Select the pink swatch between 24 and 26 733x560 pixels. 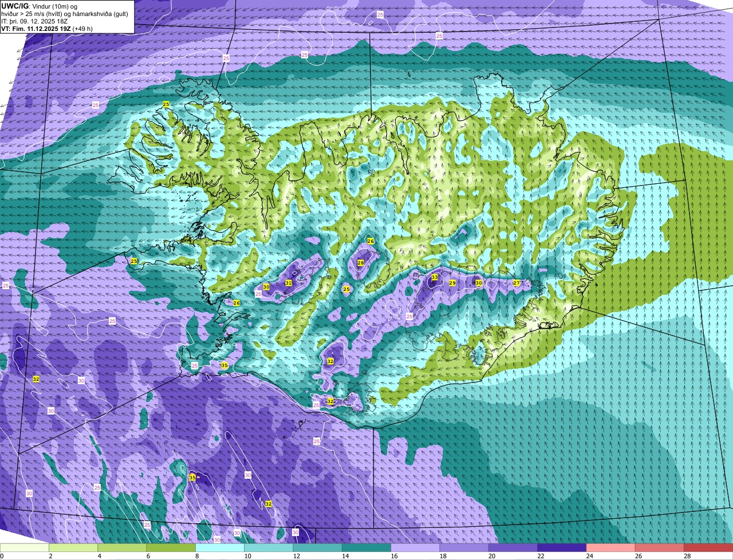(x=611, y=547)
